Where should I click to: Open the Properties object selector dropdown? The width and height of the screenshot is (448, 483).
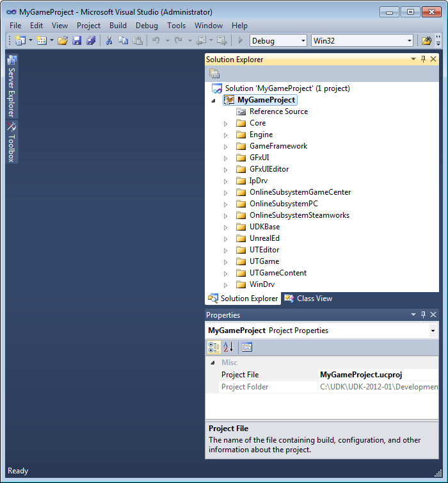(433, 331)
